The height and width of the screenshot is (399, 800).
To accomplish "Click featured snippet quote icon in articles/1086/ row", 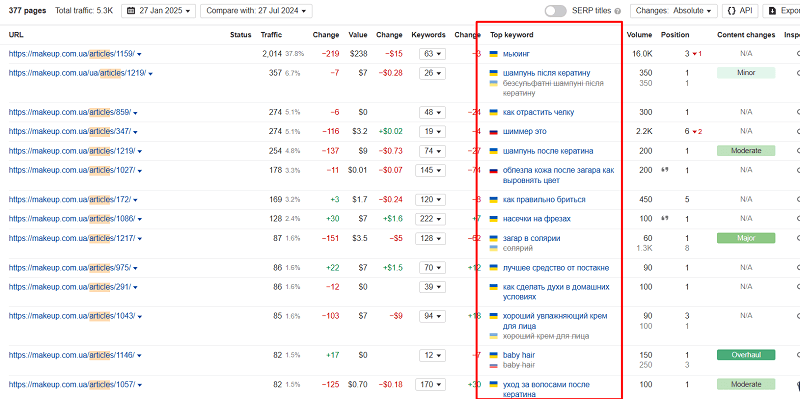I will coord(665,218).
